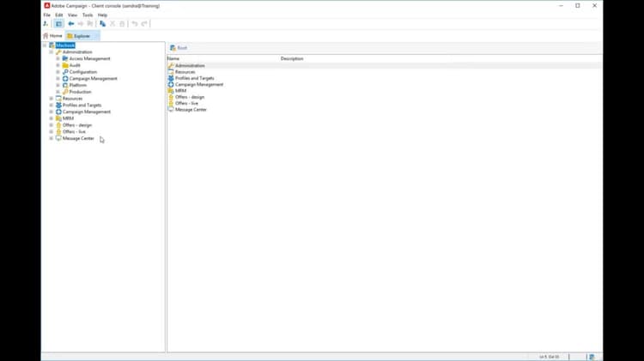Expand the Configuration tree node
Viewport: 644px width, 361px height.
tap(58, 72)
